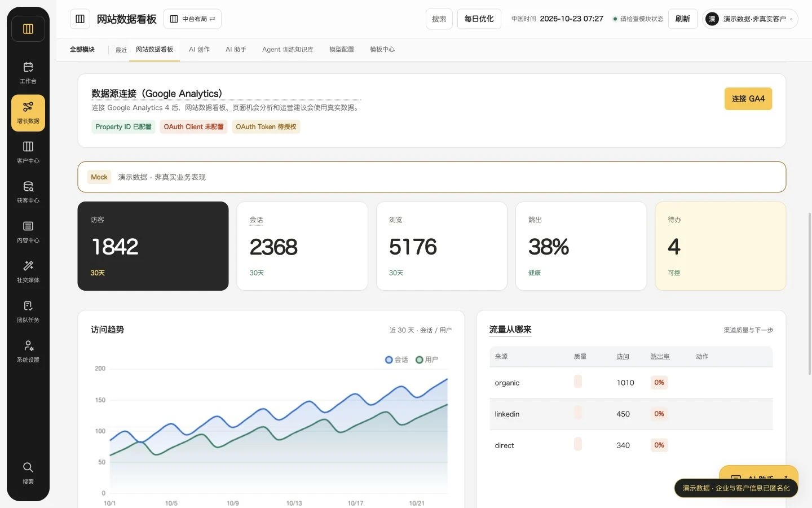Click the organic row quality bar
The height and width of the screenshot is (508, 812).
click(578, 382)
